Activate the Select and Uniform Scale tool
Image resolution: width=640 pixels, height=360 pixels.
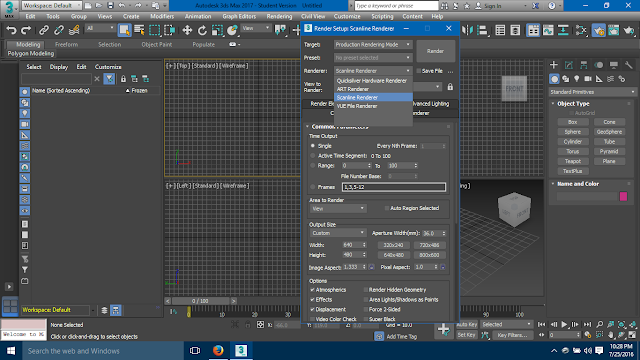click(217, 30)
